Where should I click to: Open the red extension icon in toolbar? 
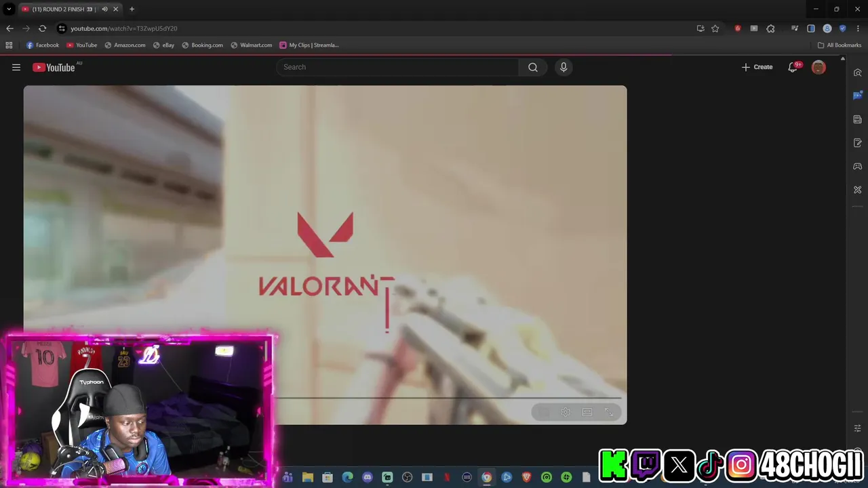click(x=738, y=28)
